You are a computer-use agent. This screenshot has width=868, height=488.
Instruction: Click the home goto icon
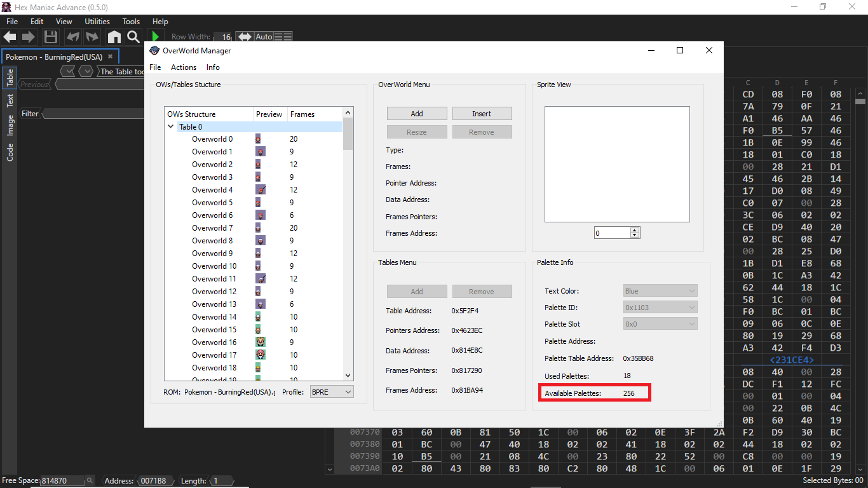coord(114,37)
